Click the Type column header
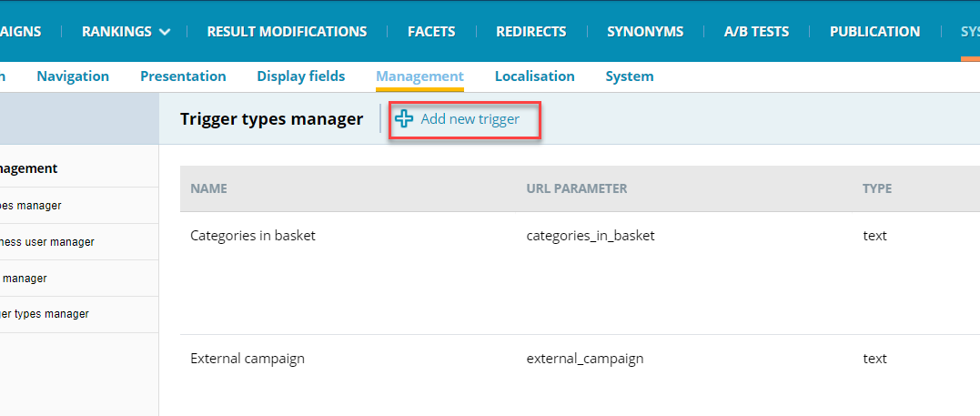Screen dimensions: 980x416 pos(877,188)
